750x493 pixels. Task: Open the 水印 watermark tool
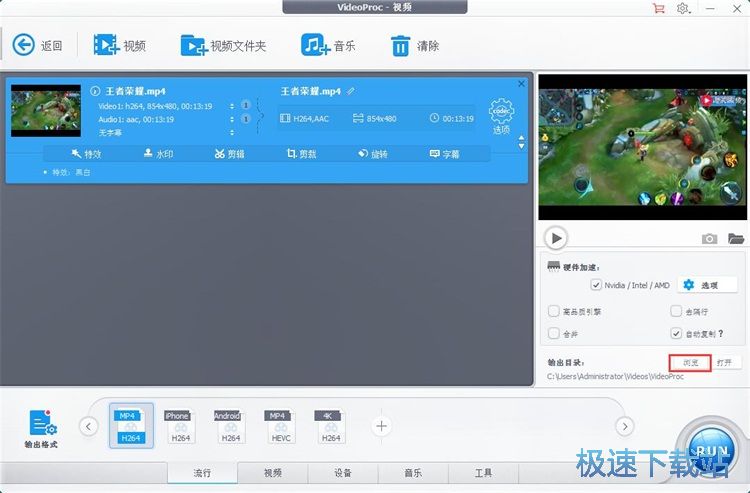pos(158,153)
